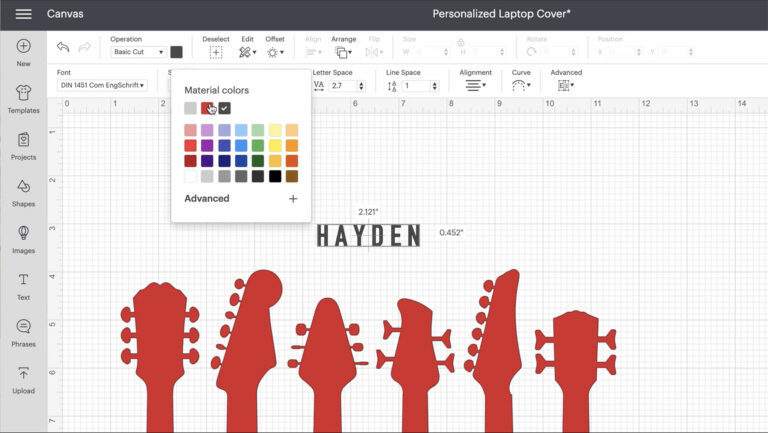Viewport: 768px width, 433px height.
Task: Open the Shapes panel
Action: (x=24, y=193)
